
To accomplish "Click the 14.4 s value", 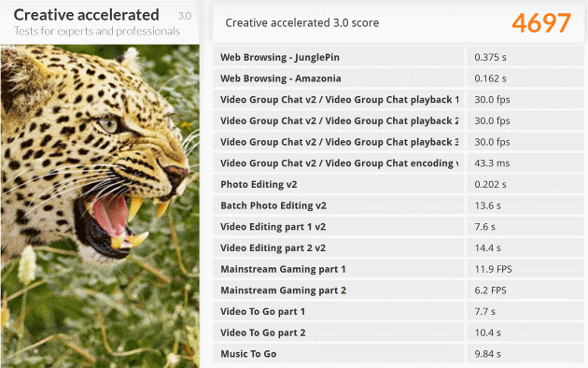I will (487, 248).
